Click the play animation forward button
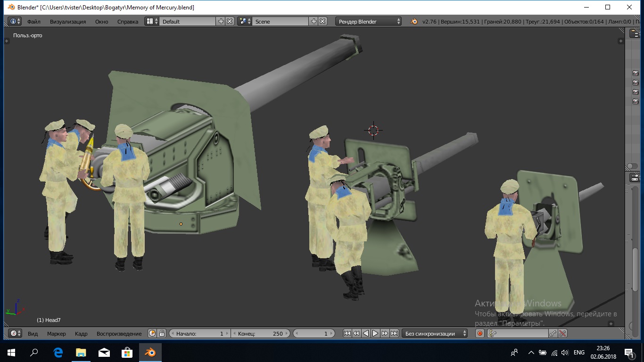The width and height of the screenshot is (644, 362). [375, 333]
